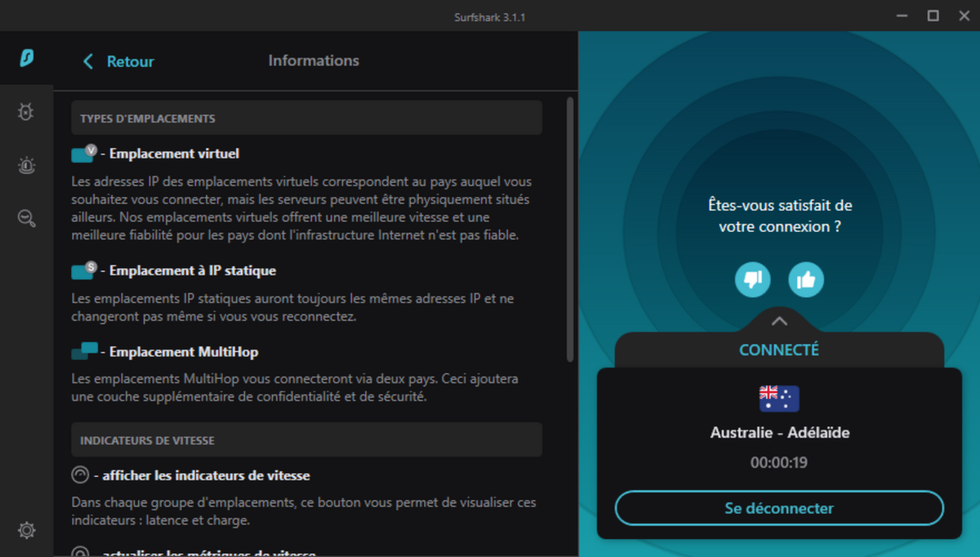Expand the connection panel with up chevron
Screen dimensions: 980x557
(779, 321)
